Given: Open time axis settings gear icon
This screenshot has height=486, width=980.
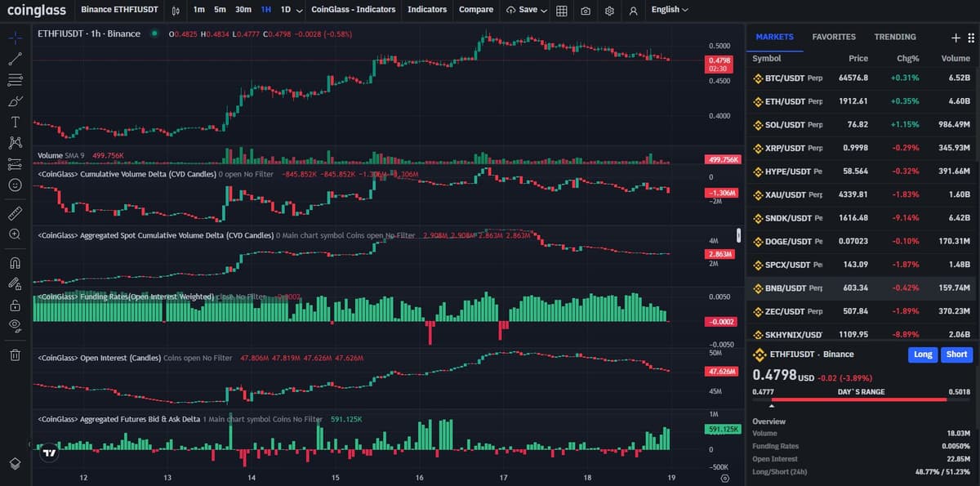Looking at the screenshot, I should [x=724, y=478].
